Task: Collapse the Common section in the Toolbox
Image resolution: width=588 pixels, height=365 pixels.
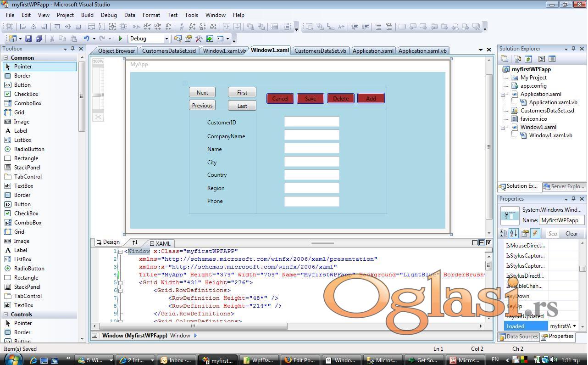Action: (x=6, y=58)
